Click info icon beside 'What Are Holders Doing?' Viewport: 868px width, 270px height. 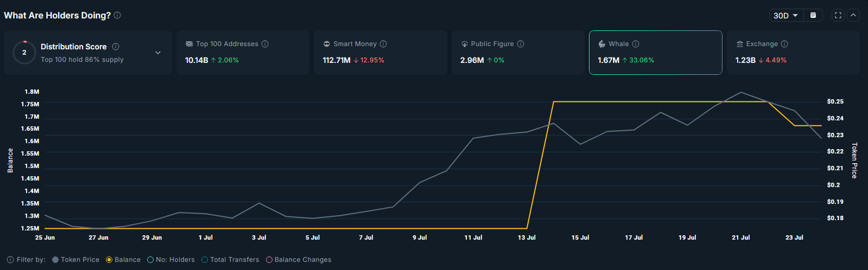(117, 15)
